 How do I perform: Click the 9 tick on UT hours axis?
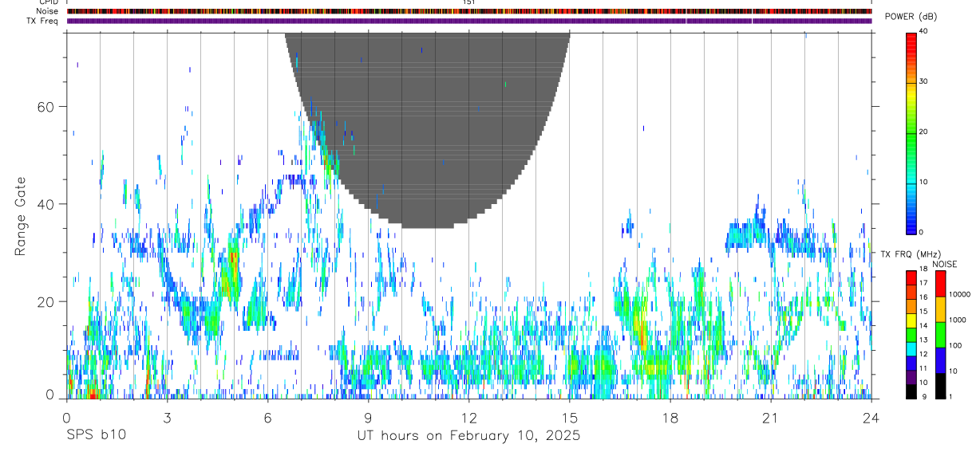pos(368,417)
